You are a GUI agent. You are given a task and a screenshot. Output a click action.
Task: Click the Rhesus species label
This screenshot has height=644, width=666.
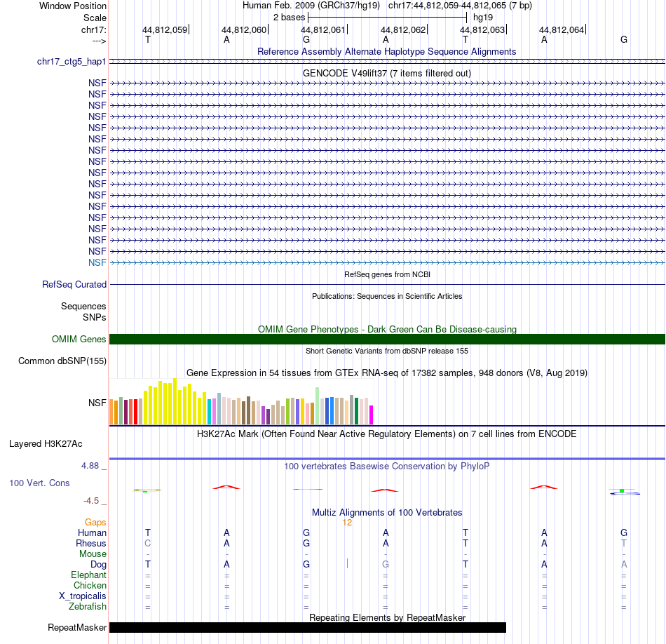click(x=91, y=543)
